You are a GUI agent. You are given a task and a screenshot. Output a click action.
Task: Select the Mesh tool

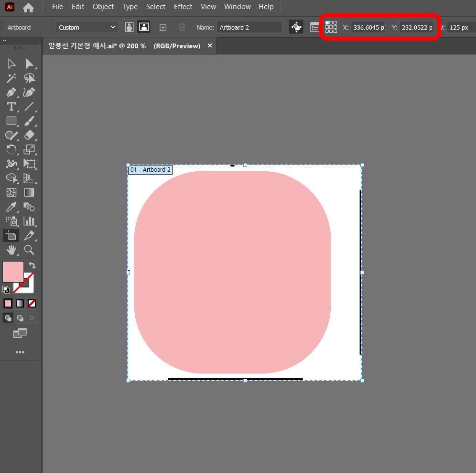[11, 192]
